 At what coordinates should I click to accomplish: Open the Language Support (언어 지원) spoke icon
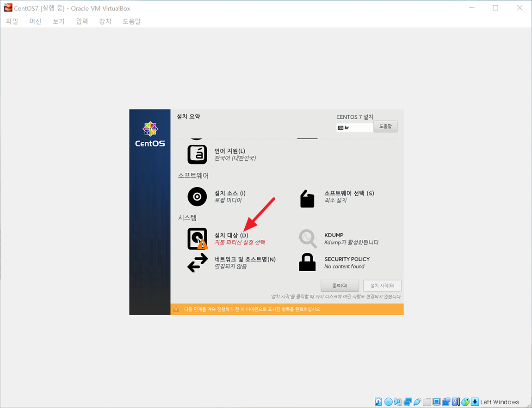click(197, 154)
